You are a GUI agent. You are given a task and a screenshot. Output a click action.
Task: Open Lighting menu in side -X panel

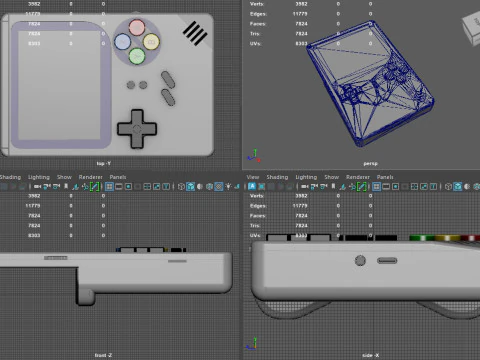(306, 177)
